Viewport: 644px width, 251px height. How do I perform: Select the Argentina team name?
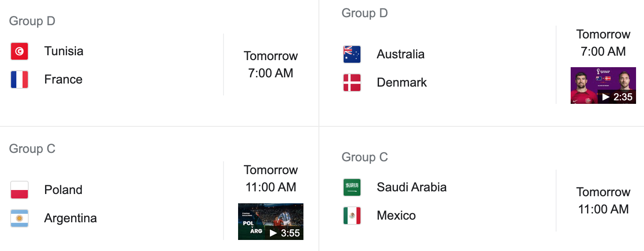tap(70, 218)
